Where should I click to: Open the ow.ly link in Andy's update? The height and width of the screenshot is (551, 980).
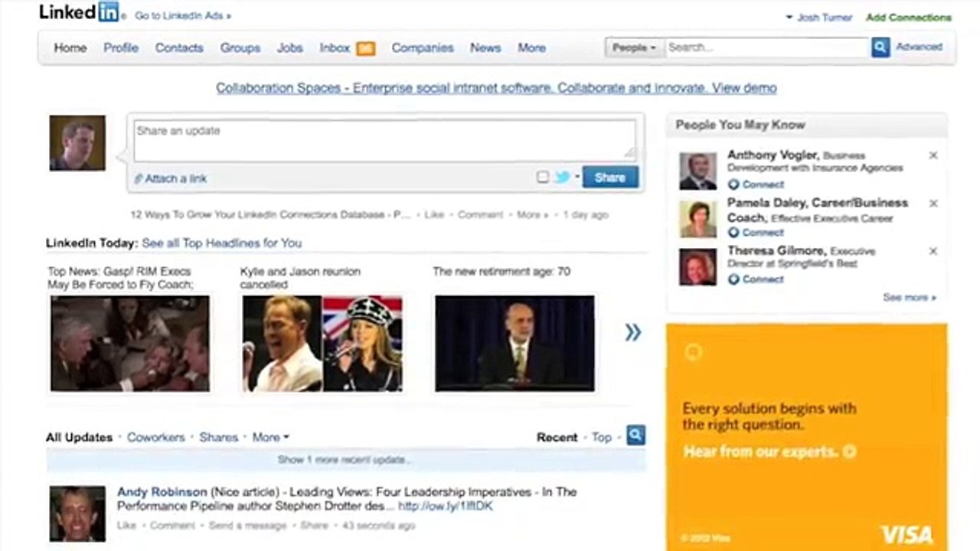coord(446,507)
